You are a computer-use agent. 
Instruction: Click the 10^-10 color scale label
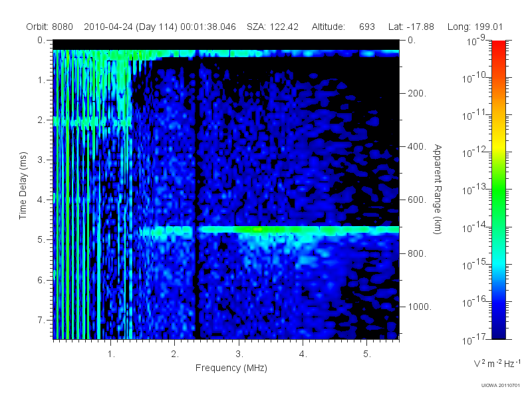(x=474, y=78)
